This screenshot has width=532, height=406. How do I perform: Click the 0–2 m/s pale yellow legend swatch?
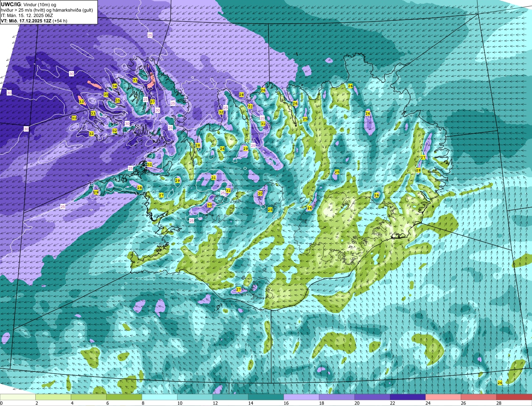(18, 397)
